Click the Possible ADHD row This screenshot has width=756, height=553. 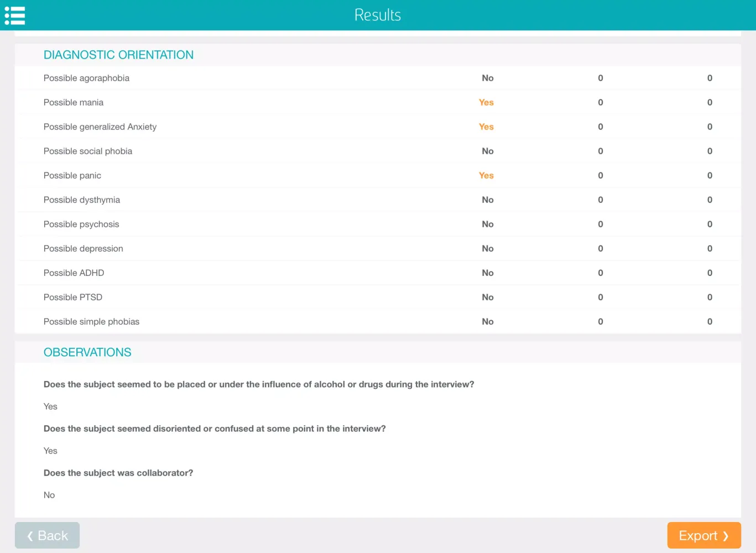pyautogui.click(x=74, y=273)
